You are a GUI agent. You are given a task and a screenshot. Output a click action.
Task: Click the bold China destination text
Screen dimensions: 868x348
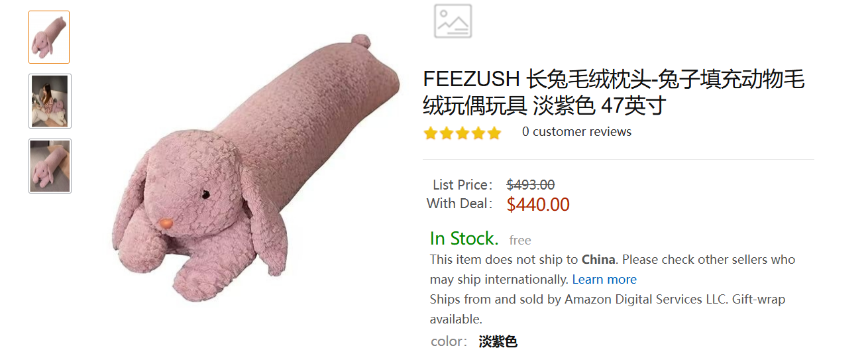599,260
